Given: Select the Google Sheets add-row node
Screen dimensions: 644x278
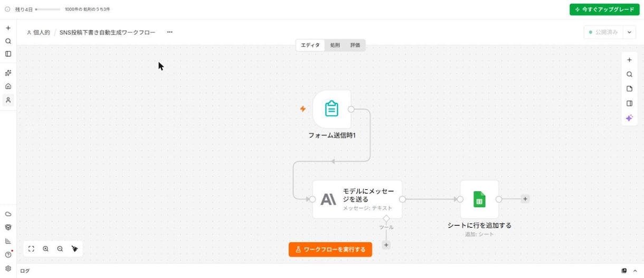Looking at the screenshot, I should coord(479,199).
